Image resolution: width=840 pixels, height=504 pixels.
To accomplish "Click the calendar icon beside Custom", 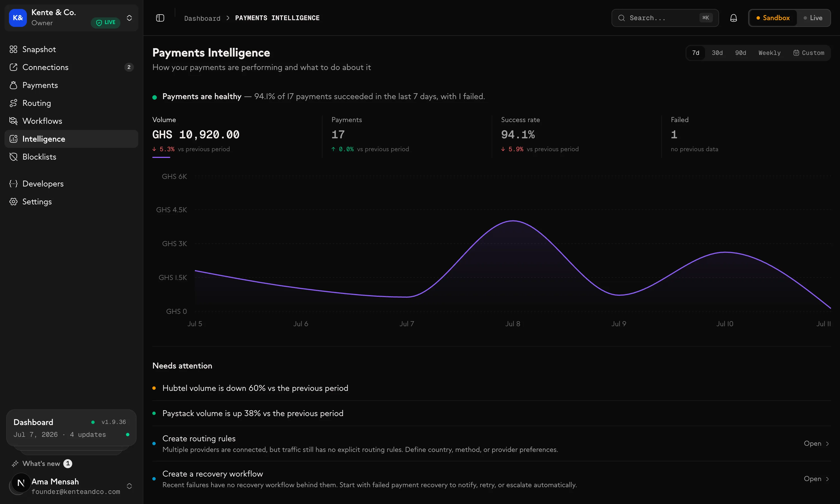I will click(796, 53).
